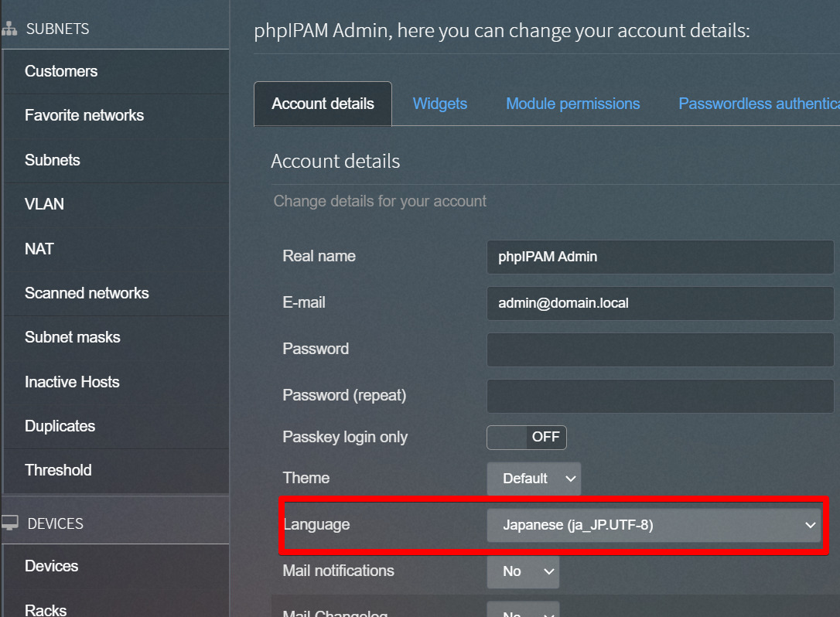Open Subnet masks in the sidebar

[116, 337]
